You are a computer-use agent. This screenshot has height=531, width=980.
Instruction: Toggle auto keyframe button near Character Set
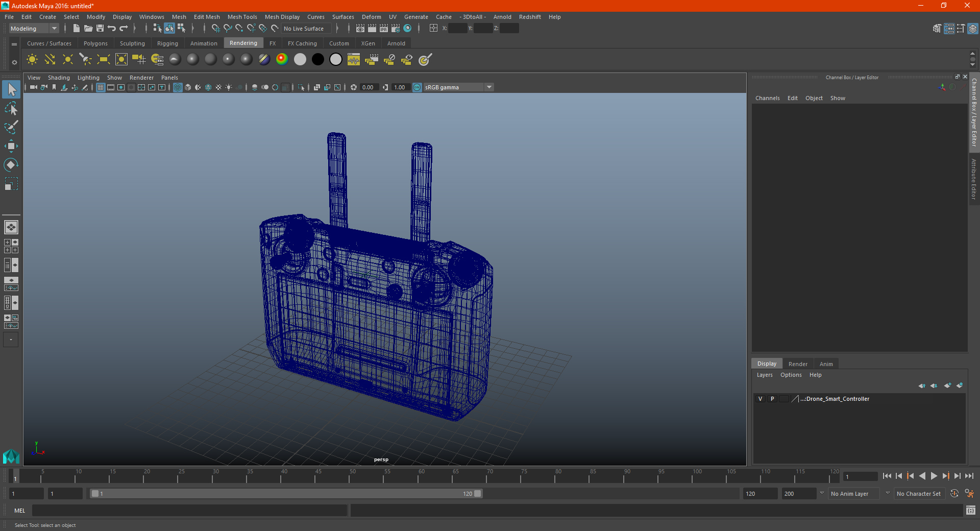pos(954,493)
